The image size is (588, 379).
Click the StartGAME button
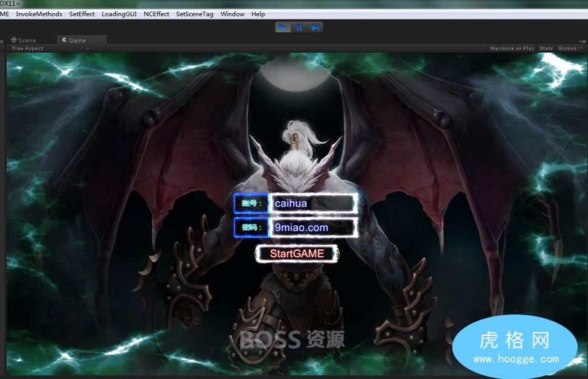pos(296,254)
